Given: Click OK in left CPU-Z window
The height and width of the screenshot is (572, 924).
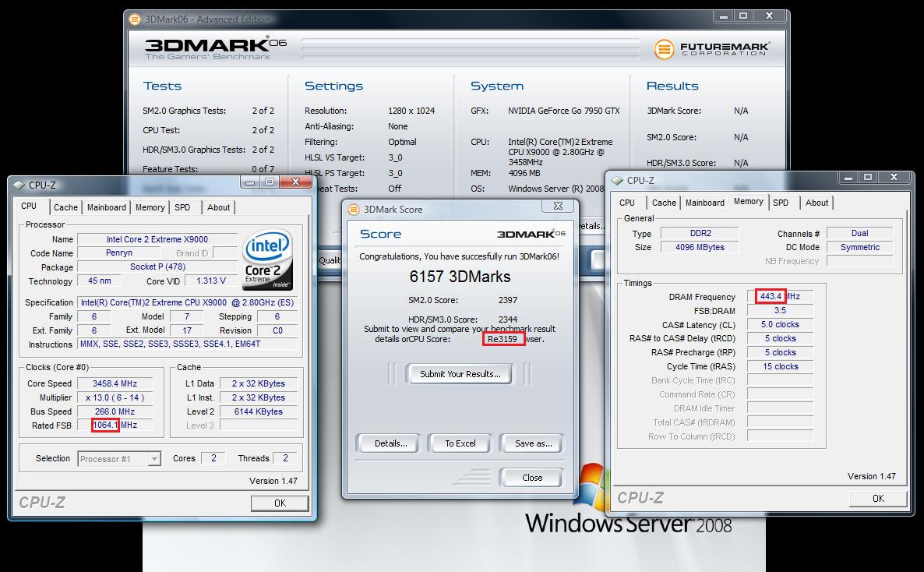Looking at the screenshot, I should pos(280,503).
